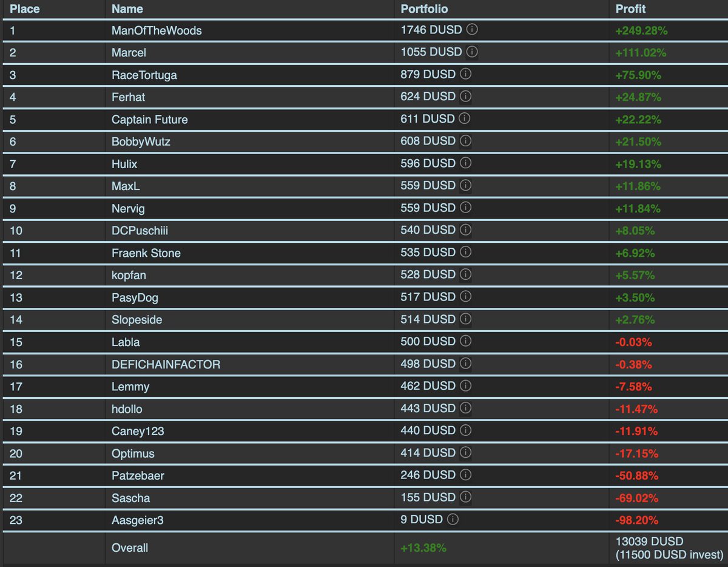Show info for PasyDog's 517 DUSD
Screen dimensions: 728x567
pos(465,297)
